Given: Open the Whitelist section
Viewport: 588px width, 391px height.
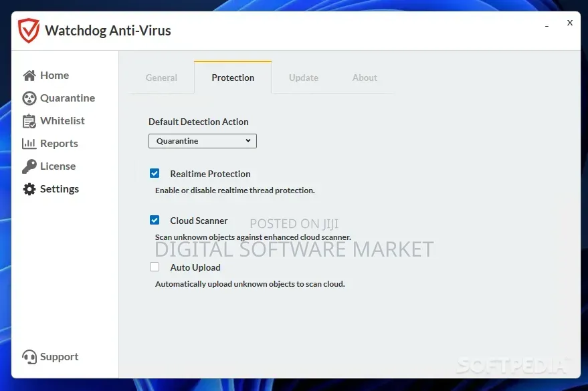Looking at the screenshot, I should click(62, 121).
